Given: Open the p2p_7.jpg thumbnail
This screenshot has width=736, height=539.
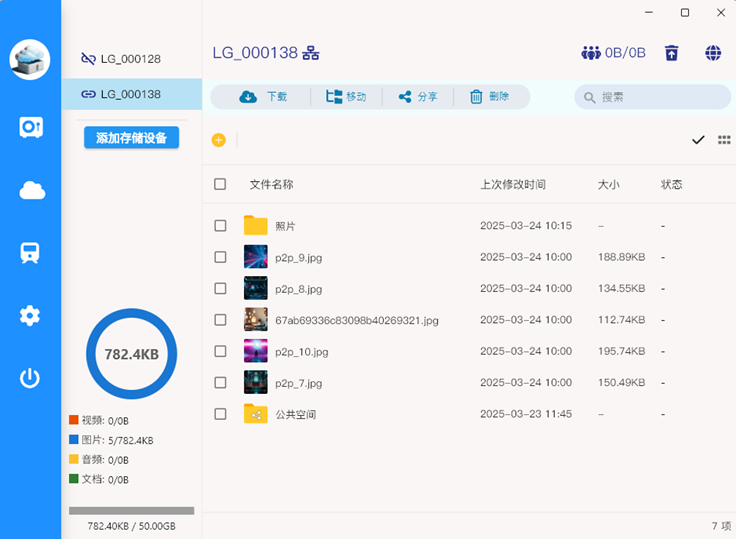Looking at the screenshot, I should point(256,382).
